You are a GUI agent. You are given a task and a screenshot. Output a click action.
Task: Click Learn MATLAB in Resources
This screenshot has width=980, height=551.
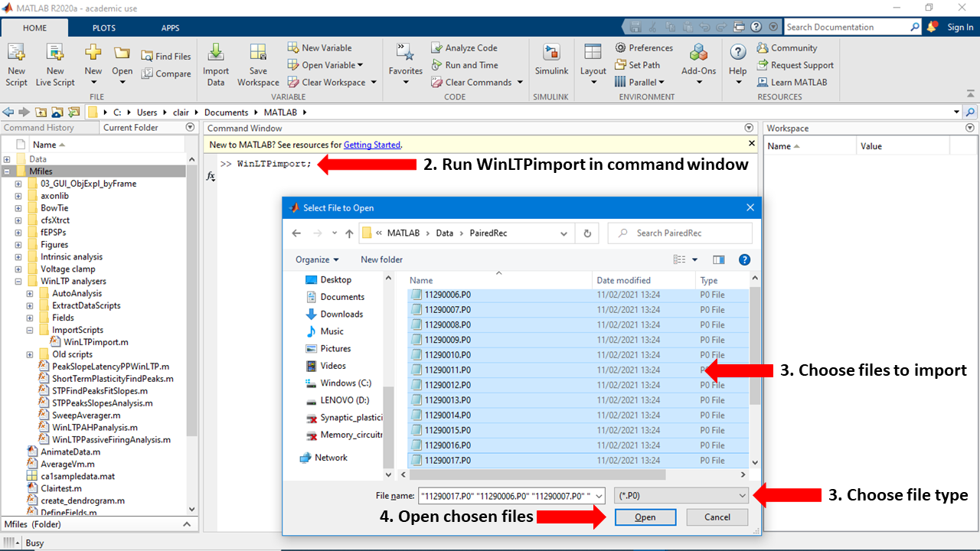point(792,82)
